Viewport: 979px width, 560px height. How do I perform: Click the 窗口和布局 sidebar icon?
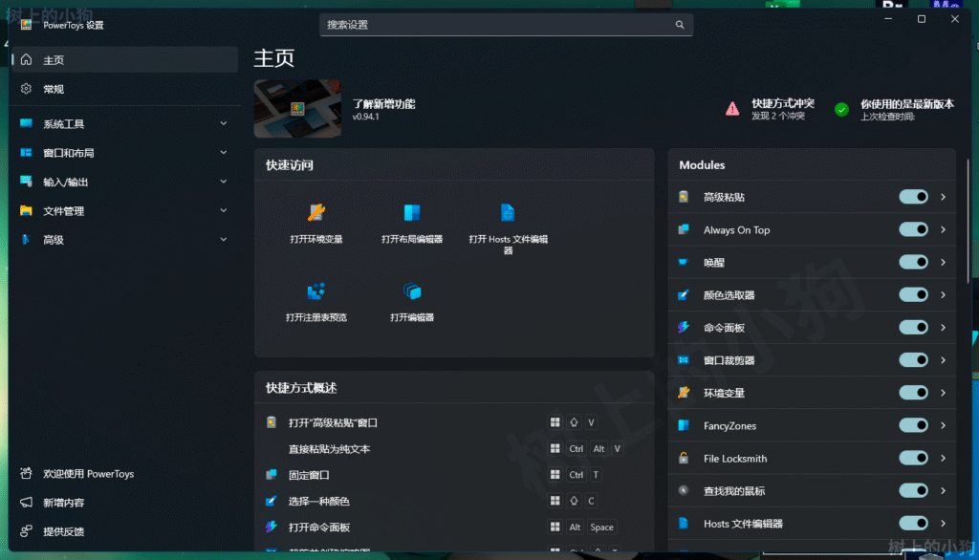[x=26, y=152]
